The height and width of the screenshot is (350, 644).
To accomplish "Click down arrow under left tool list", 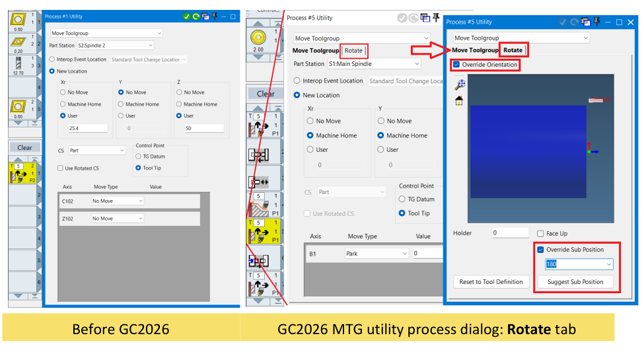I will click(18, 123).
